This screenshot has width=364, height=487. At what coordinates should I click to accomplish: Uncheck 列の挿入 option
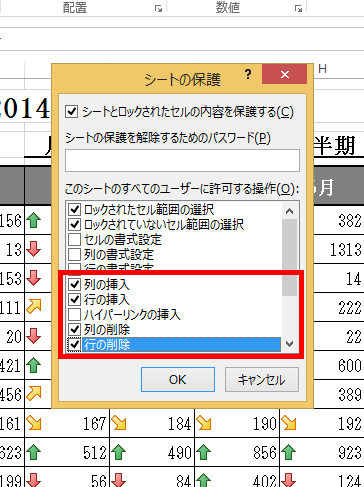[74, 284]
